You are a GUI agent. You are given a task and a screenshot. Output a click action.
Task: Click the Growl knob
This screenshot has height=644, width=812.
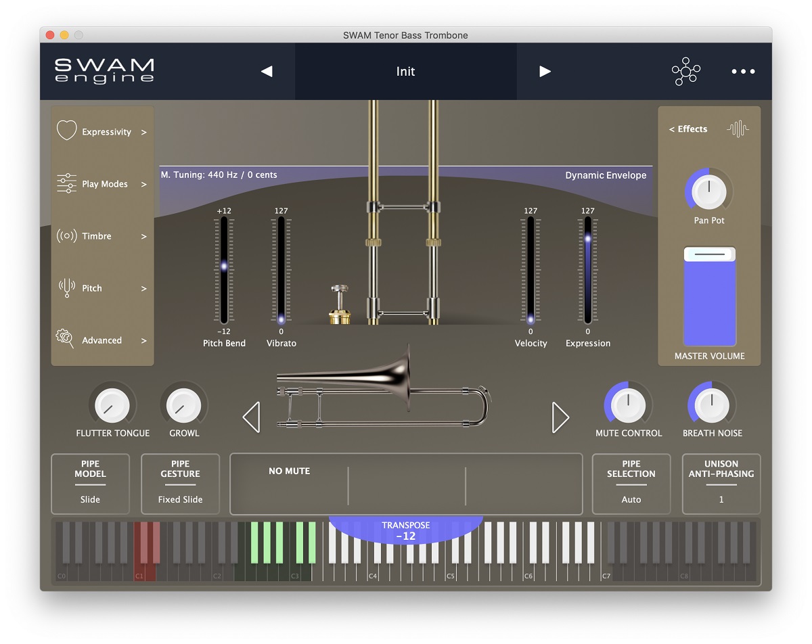(x=184, y=405)
